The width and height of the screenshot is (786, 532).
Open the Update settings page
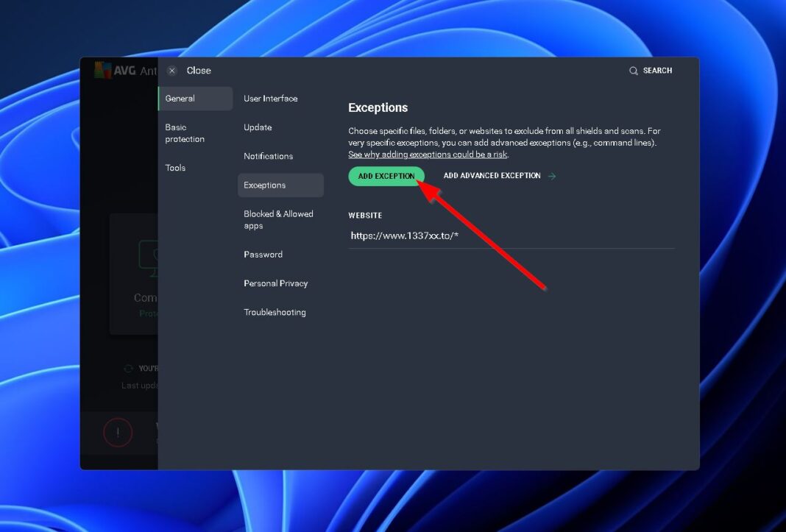pos(258,127)
